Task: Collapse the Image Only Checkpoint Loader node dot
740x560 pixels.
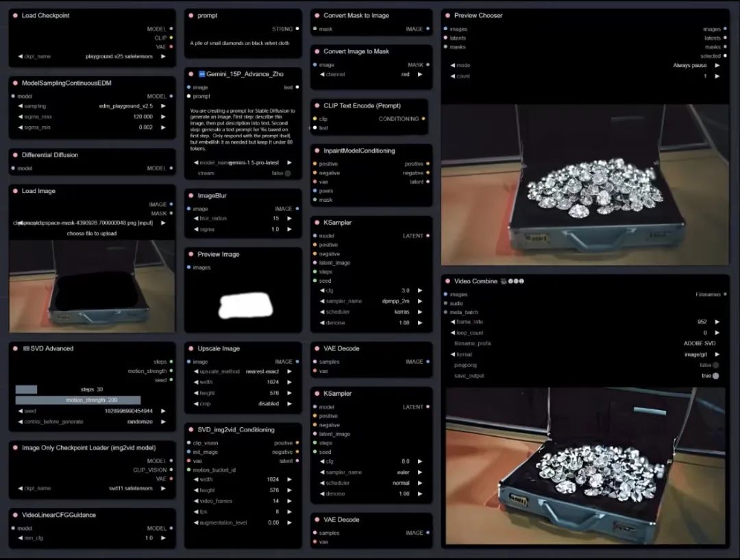Action: click(x=15, y=447)
